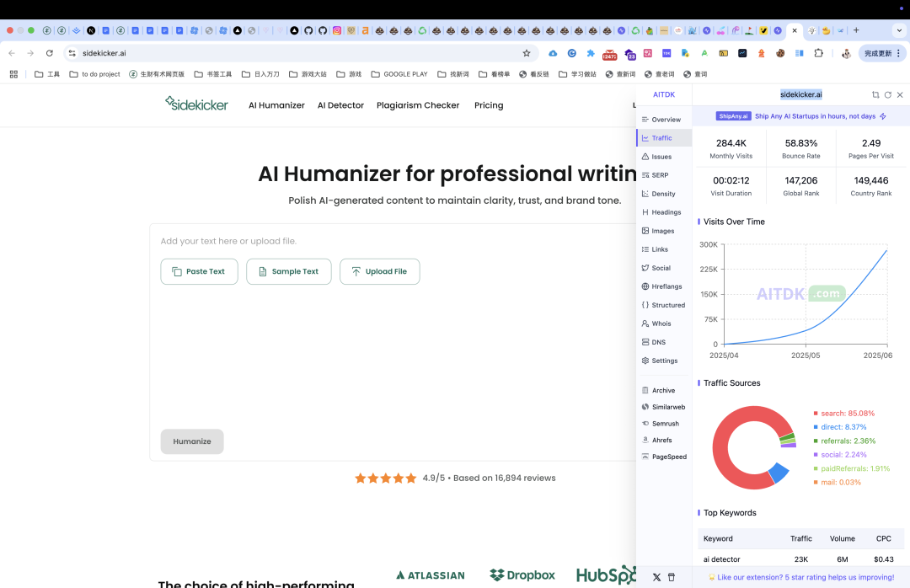Open the AI Humanizer nav item
Screen dimensions: 910x588
(276, 105)
